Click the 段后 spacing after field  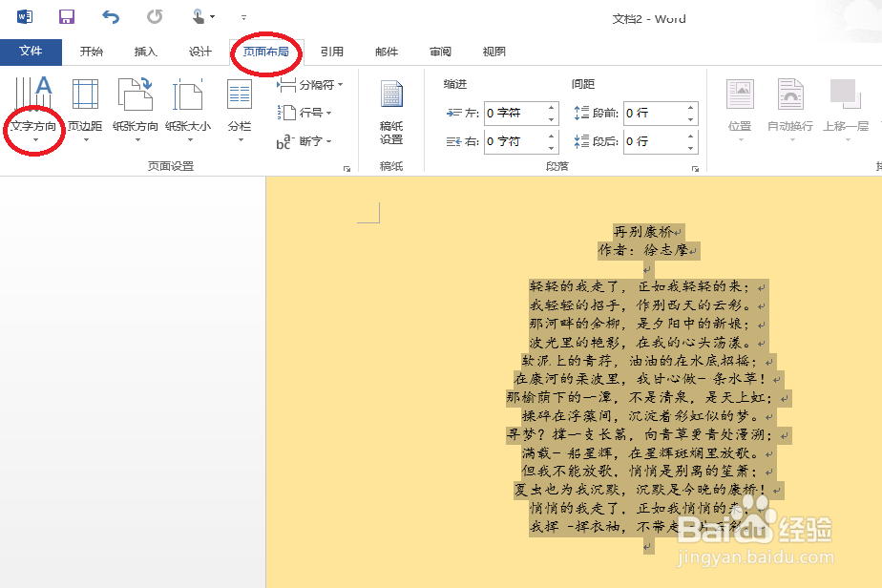pos(654,141)
